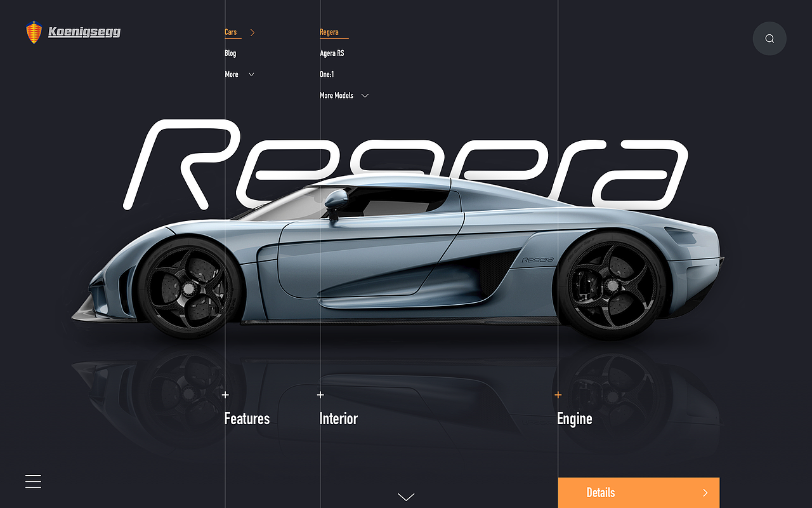Click the orange Details button

pyautogui.click(x=639, y=493)
